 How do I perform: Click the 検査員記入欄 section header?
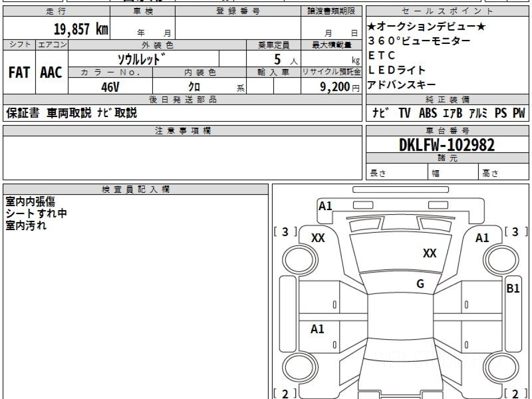click(136, 189)
